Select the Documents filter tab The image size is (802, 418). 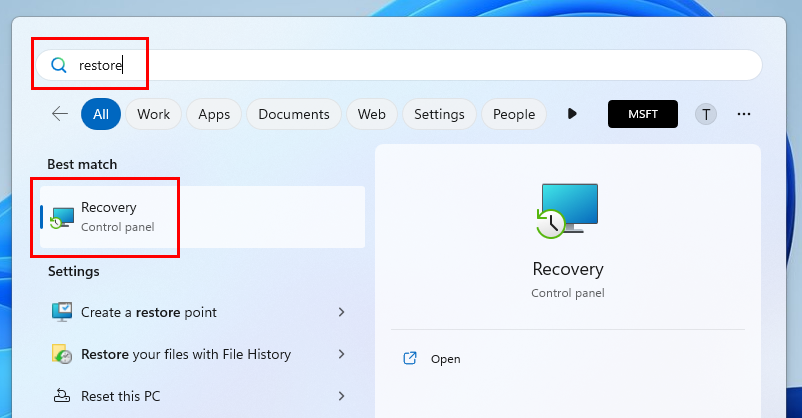click(294, 114)
